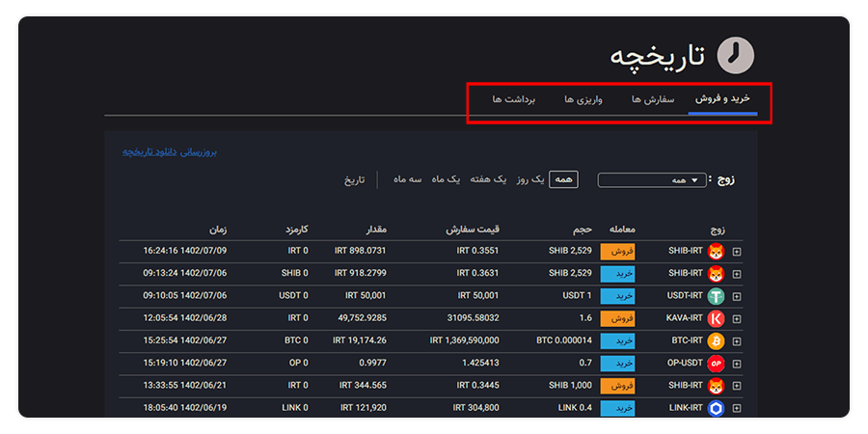Click the red OP coin icon
Image resolution: width=868 pixels, height=434 pixels.
coord(716,364)
